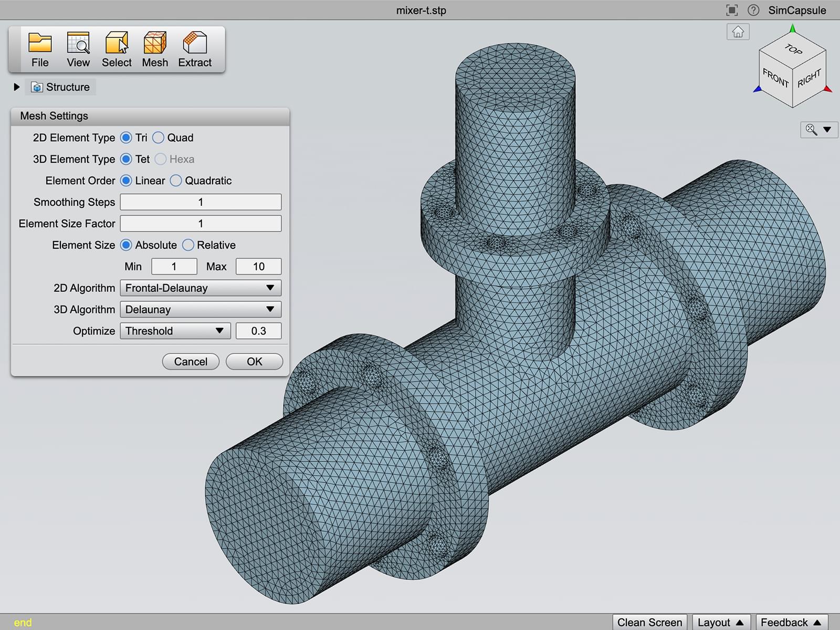The image size is (840, 630).
Task: Click RIGHT face of the view cube
Action: (x=809, y=78)
